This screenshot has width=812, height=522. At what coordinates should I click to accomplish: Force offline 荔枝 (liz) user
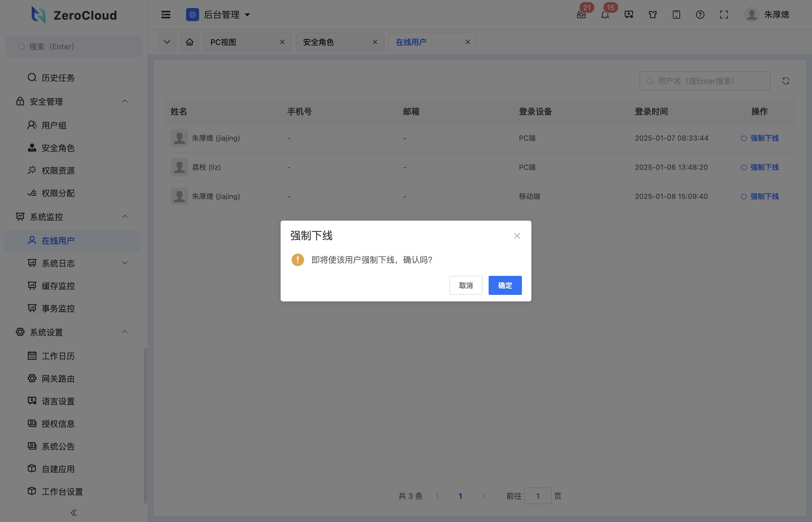click(x=759, y=167)
